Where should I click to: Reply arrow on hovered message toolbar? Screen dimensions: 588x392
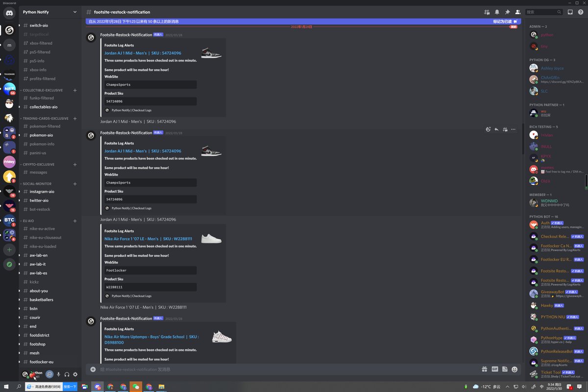point(496,129)
